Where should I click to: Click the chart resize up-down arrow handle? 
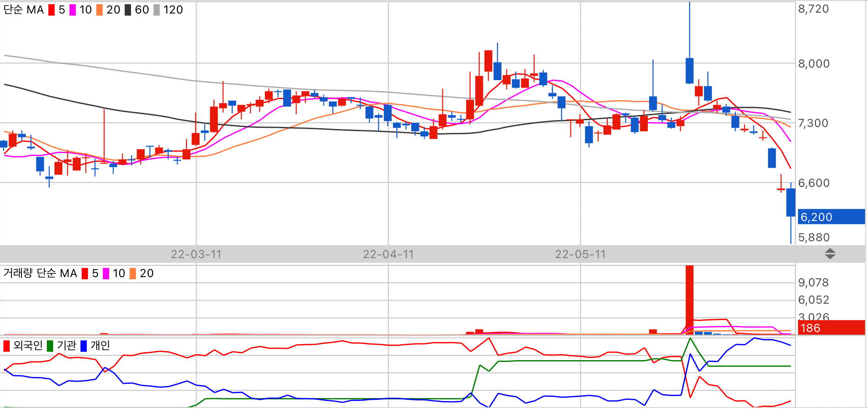click(830, 254)
